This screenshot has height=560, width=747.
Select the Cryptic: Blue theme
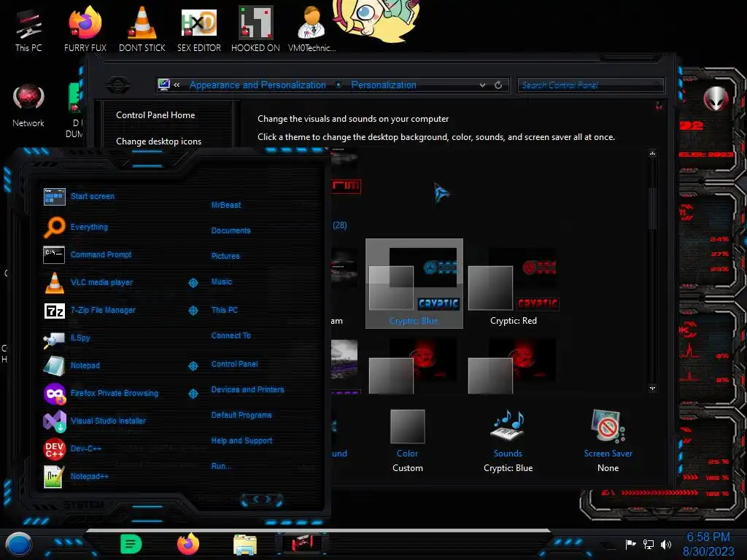click(x=414, y=284)
